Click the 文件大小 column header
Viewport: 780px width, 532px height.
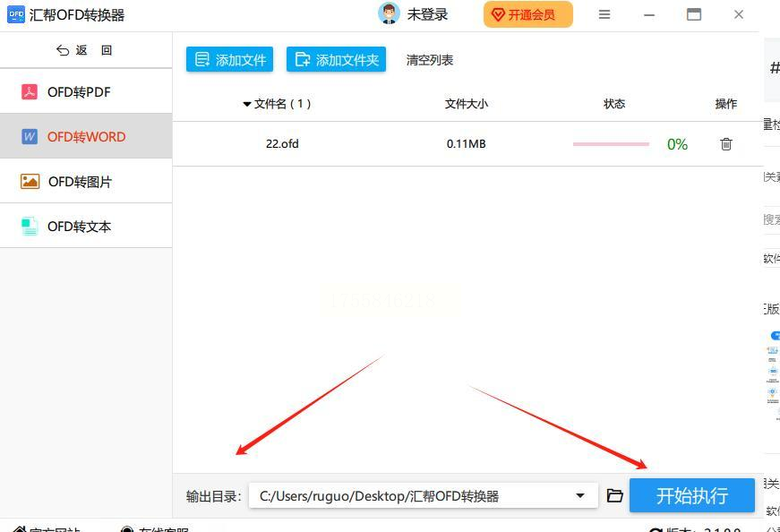[x=466, y=104]
